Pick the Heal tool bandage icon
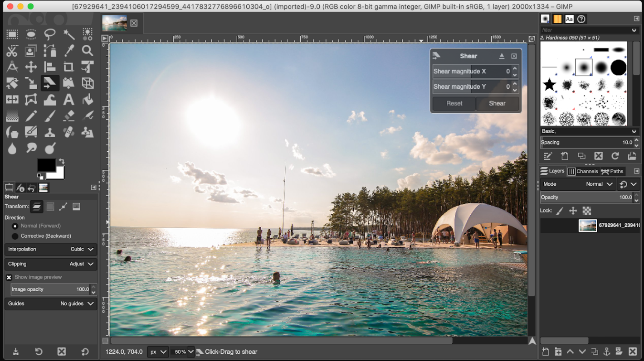This screenshot has height=361, width=644. tap(68, 132)
